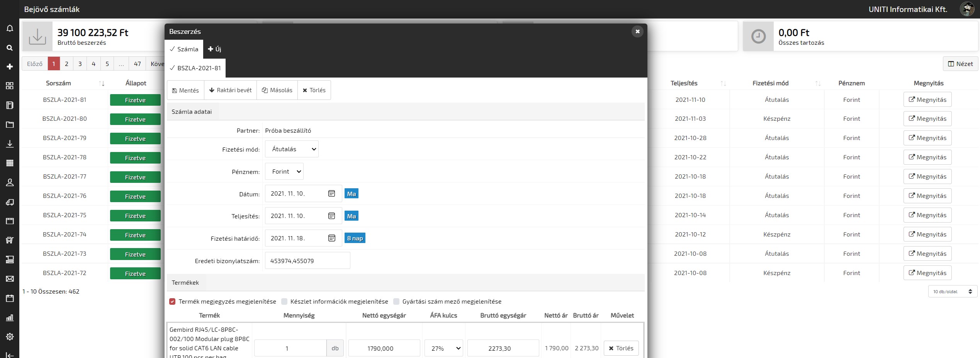Open the settings gear in sidebar
Screen dimensions: 980x358
tap(10, 336)
